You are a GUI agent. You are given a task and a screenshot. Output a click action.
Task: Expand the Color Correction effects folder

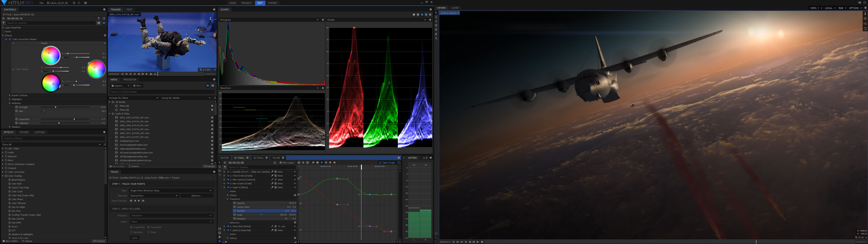3,172
